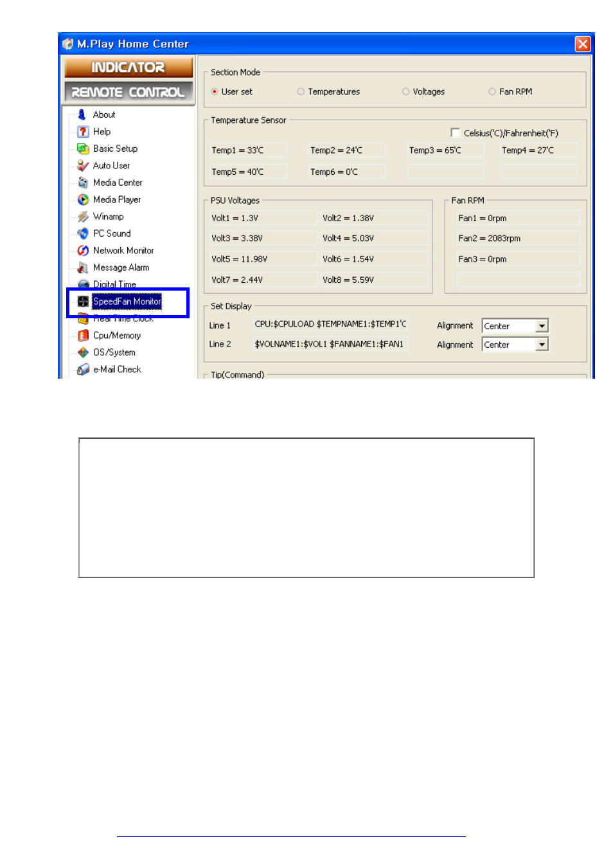Click the Volt8 = 5.59V reading
613x868 pixels.
(x=375, y=280)
